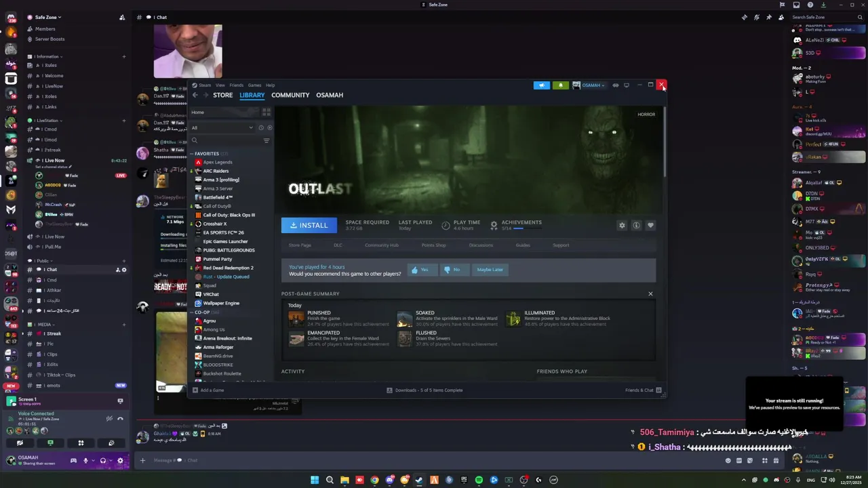This screenshot has height=488, width=868.
Task: Open Steam library All filter dropdown
Action: pyautogui.click(x=222, y=127)
